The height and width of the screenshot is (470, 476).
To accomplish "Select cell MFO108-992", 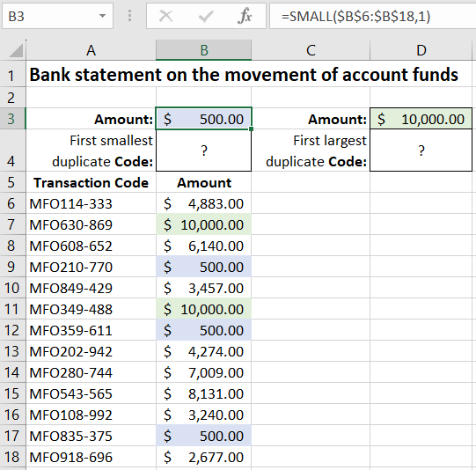I will tap(92, 415).
